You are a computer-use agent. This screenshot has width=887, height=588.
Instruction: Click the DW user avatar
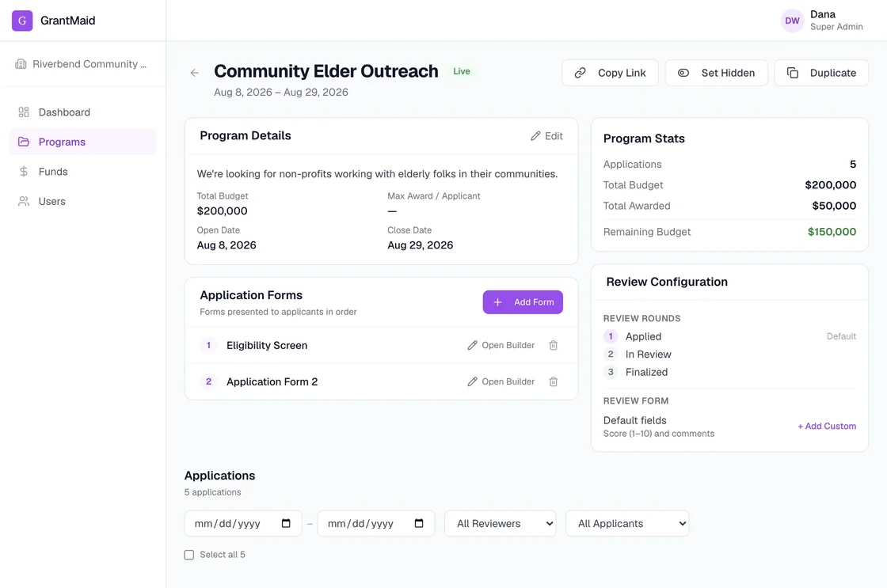pos(792,21)
